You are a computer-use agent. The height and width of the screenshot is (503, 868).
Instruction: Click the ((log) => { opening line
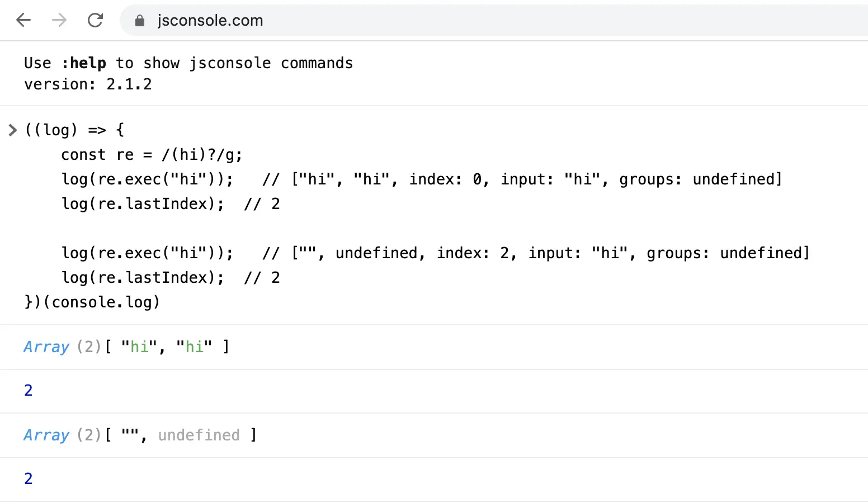(74, 130)
